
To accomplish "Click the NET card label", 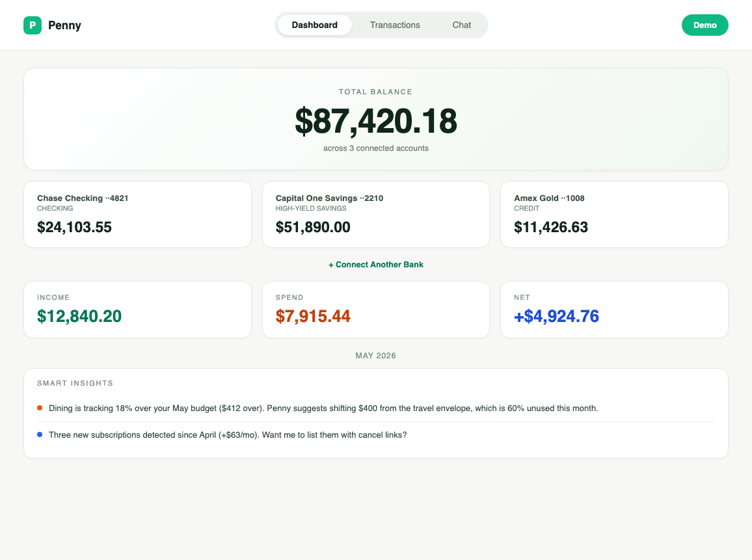I will tap(522, 297).
